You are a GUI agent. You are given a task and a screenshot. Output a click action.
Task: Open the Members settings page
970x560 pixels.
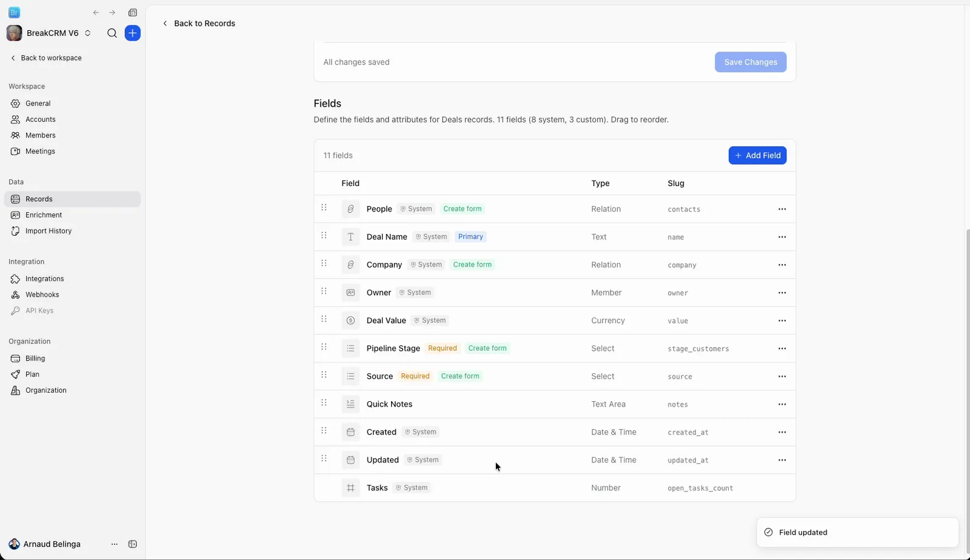72,135
